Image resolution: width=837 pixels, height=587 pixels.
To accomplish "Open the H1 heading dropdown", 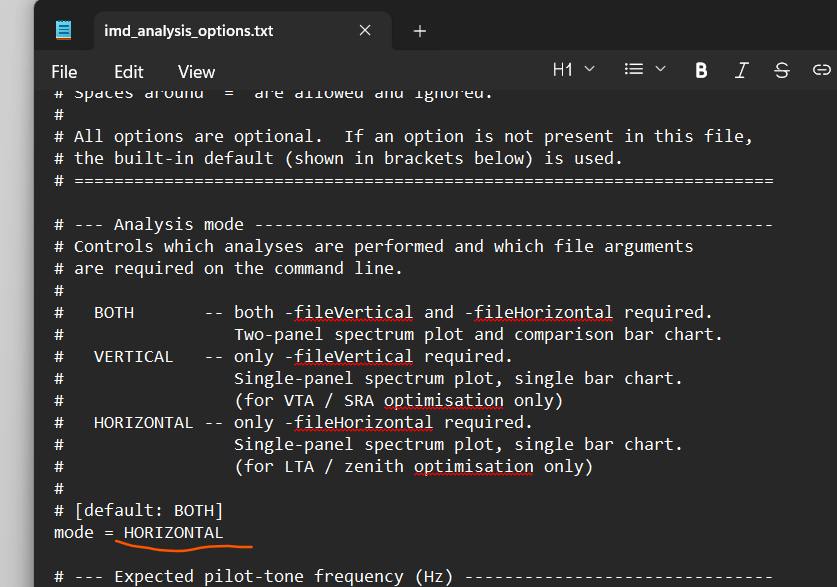I will 573,69.
